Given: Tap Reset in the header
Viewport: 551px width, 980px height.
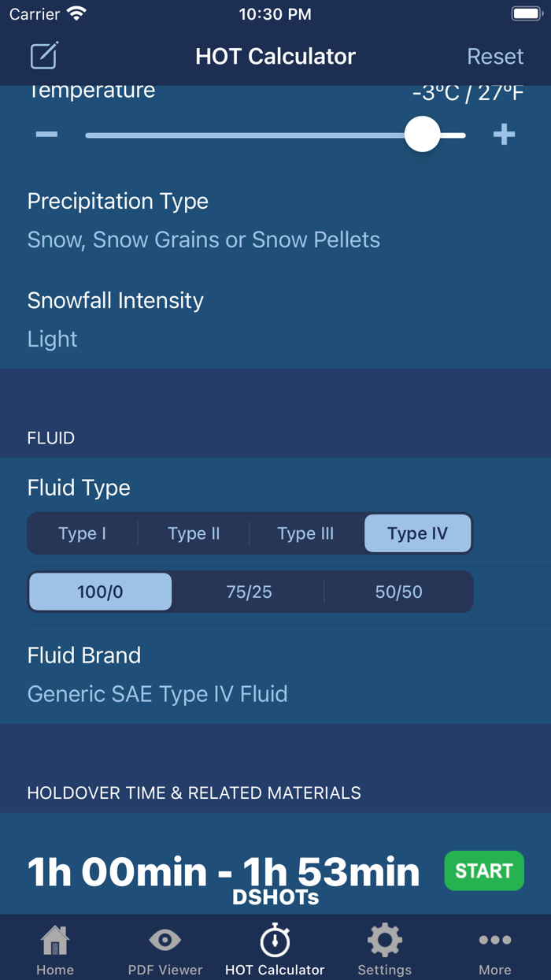Looking at the screenshot, I should 495,57.
